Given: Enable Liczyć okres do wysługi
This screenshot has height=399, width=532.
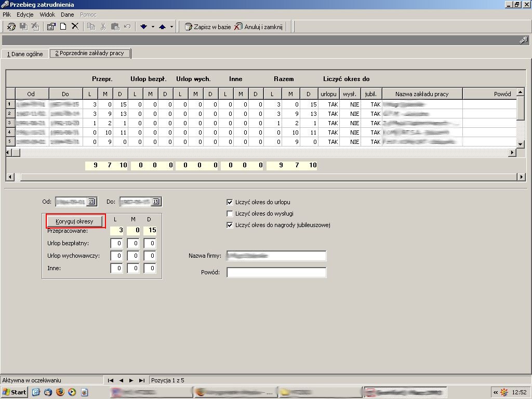Looking at the screenshot, I should (230, 214).
